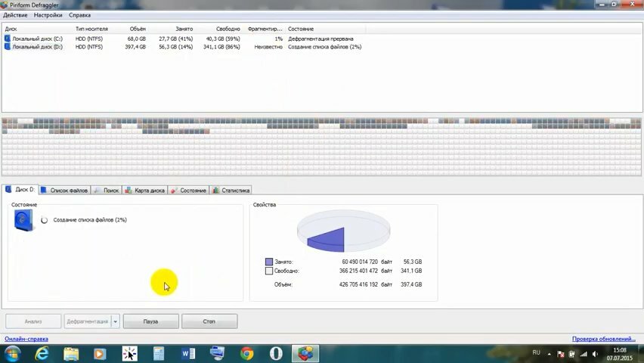Open the Windows Start menu
644x363 pixels.
[12, 353]
